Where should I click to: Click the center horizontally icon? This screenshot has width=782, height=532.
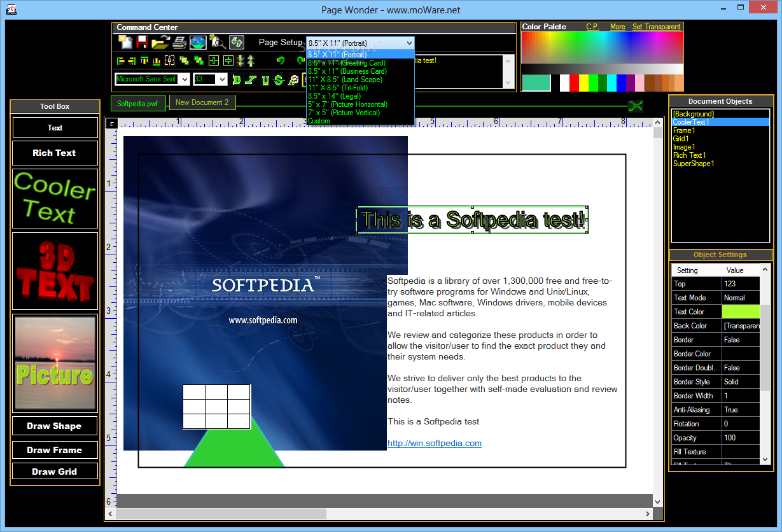coord(213,60)
